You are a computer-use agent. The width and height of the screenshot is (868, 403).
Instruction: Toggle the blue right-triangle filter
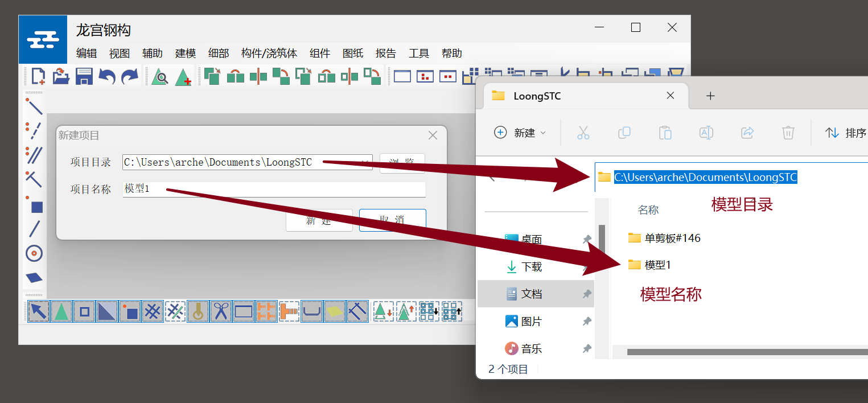click(107, 311)
